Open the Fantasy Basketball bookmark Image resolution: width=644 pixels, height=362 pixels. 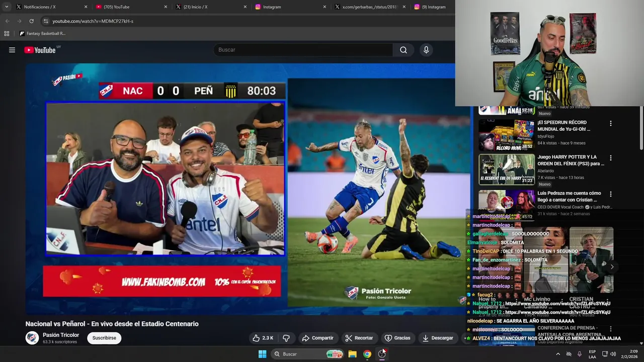(x=42, y=34)
